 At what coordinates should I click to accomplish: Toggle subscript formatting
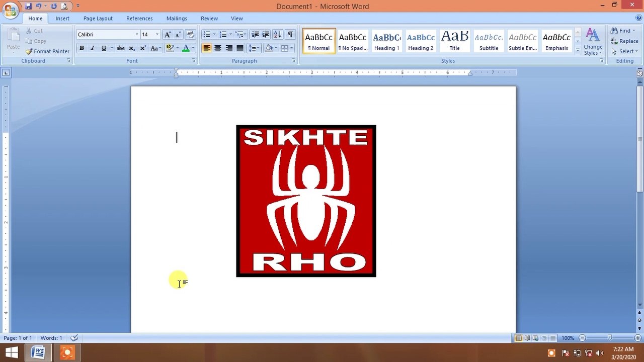pyautogui.click(x=132, y=48)
